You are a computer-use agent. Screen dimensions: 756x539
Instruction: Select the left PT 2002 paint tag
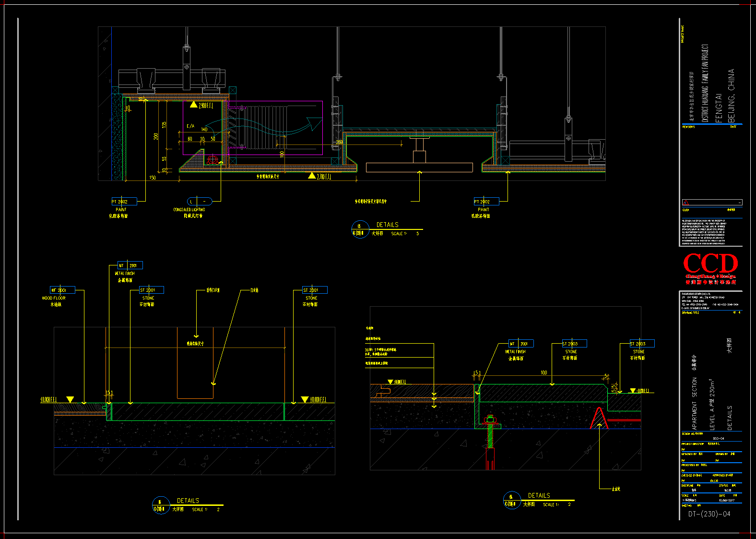[x=124, y=202]
